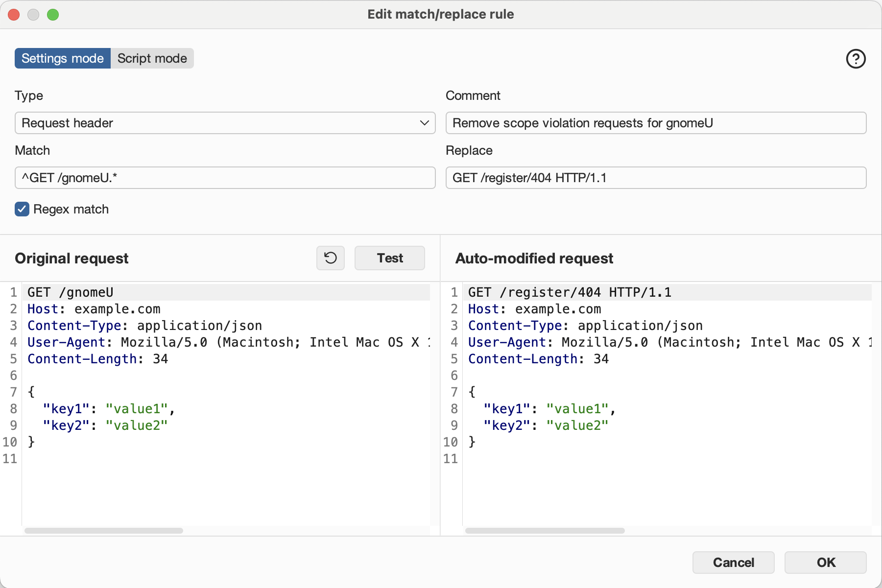Click the Test button
The width and height of the screenshot is (882, 588).
[x=390, y=258]
